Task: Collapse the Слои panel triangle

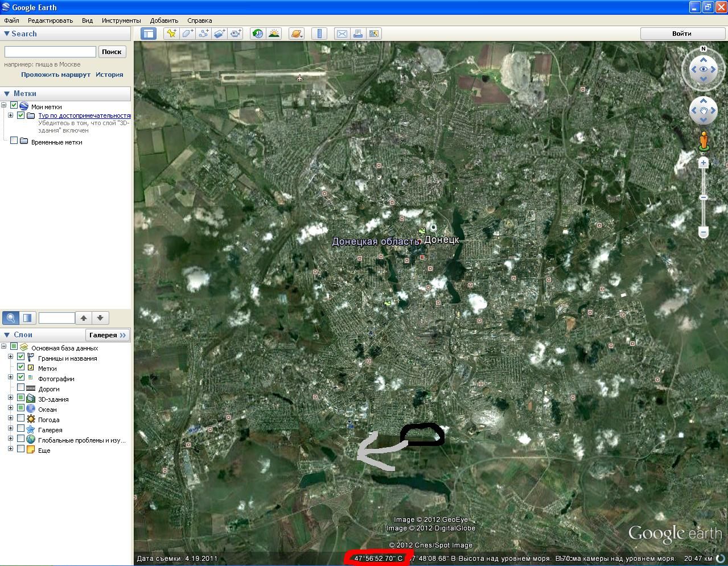Action: [6, 335]
